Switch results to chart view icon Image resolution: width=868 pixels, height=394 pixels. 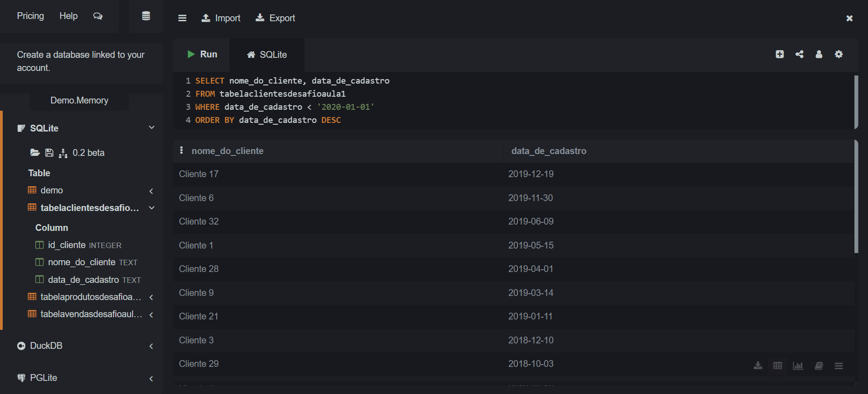coord(798,366)
